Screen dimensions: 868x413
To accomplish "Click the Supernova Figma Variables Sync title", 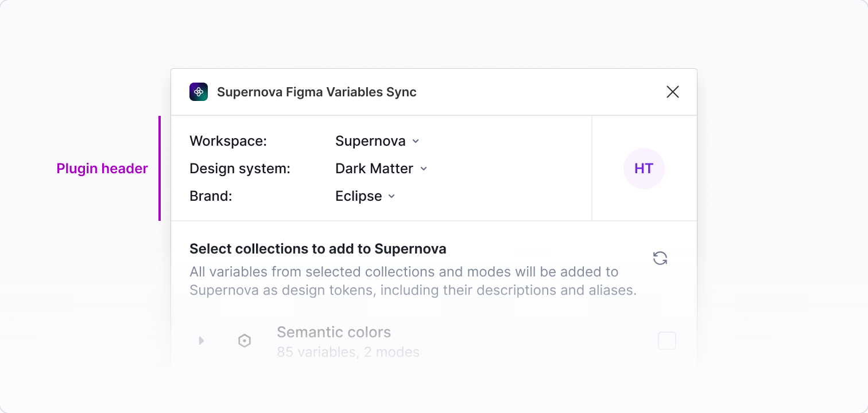I will pyautogui.click(x=316, y=91).
